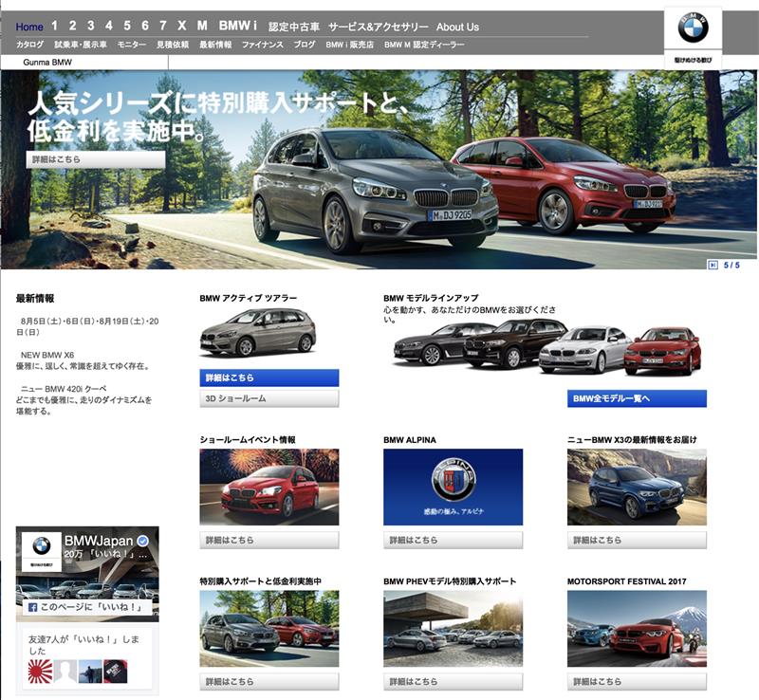Open the 3D ショールーム button
The width and height of the screenshot is (759, 700).
pos(269,398)
